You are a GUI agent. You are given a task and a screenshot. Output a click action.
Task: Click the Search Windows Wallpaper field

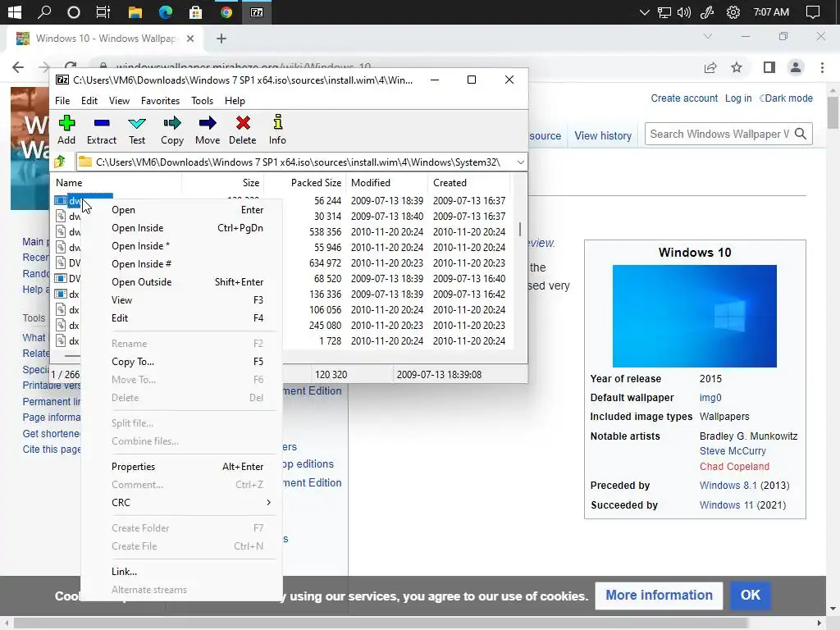click(x=719, y=134)
